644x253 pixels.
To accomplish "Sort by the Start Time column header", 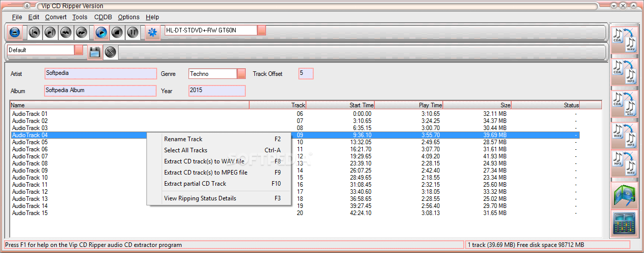I will coord(340,105).
